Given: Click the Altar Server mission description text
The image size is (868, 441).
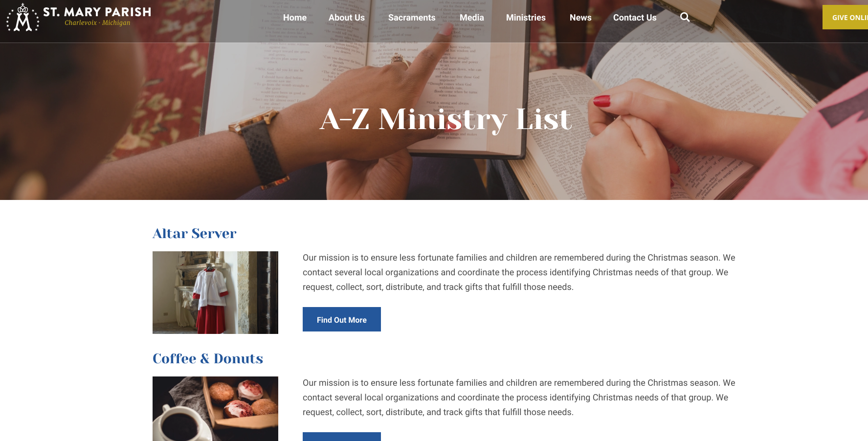Looking at the screenshot, I should point(519,272).
